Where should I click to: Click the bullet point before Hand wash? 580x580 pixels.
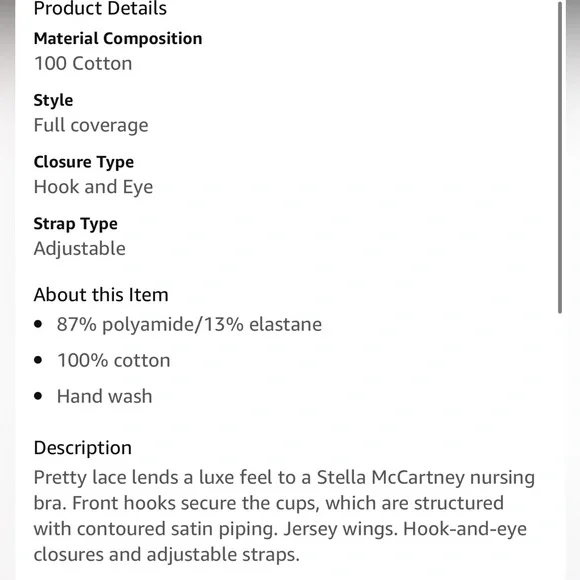tap(38, 396)
